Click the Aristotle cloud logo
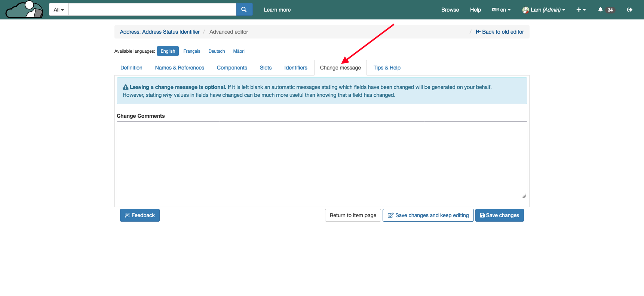This screenshot has height=296, width=644. pyautogui.click(x=24, y=10)
